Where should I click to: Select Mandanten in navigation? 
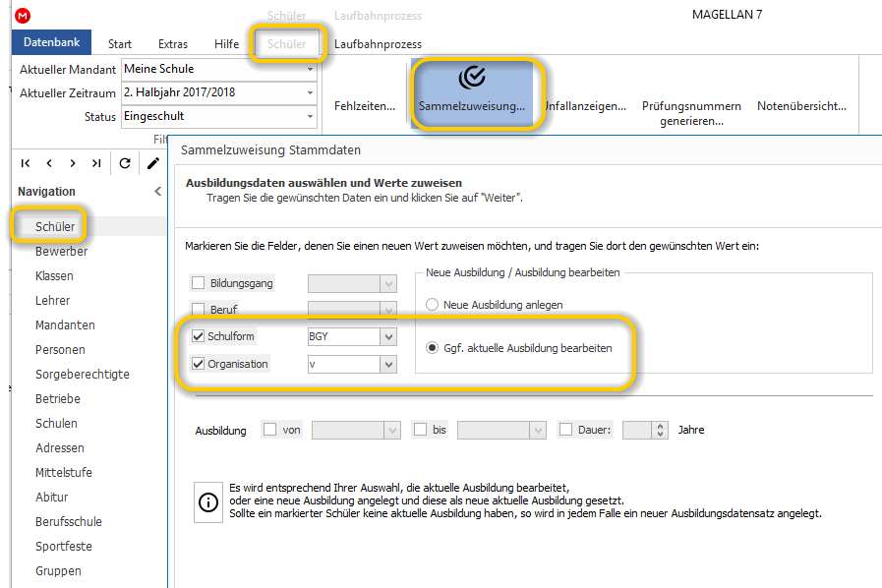(65, 324)
